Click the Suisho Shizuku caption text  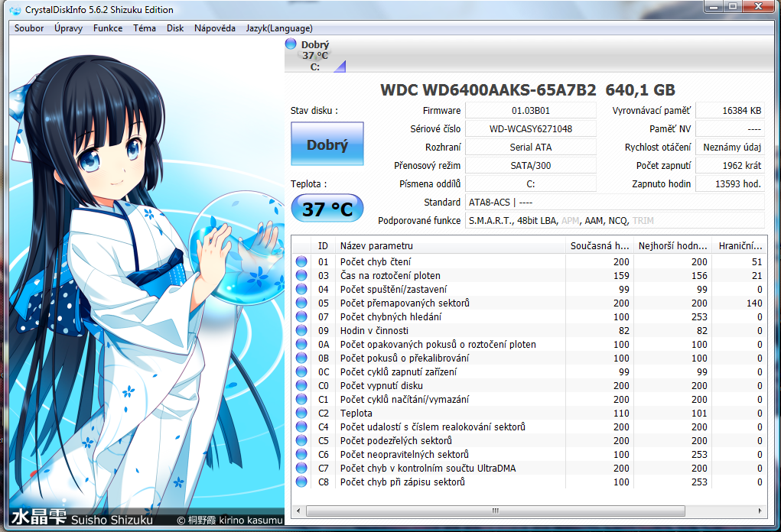point(112,520)
